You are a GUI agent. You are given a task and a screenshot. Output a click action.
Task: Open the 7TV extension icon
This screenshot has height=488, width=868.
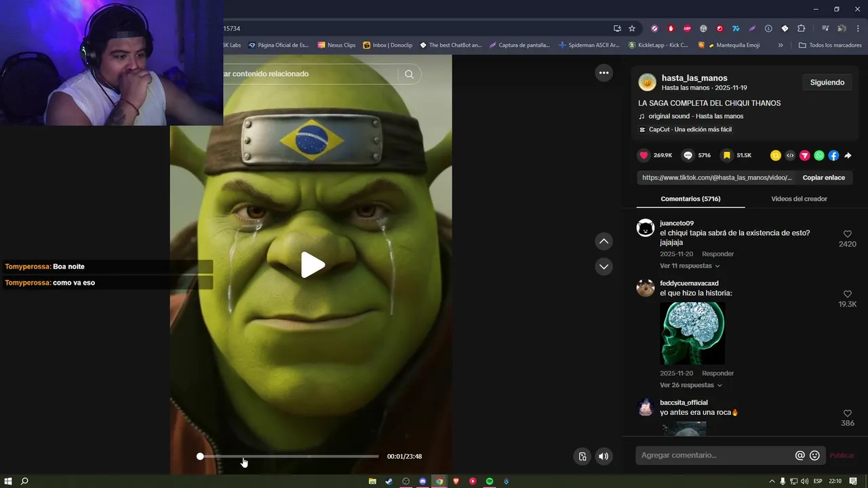point(736,28)
